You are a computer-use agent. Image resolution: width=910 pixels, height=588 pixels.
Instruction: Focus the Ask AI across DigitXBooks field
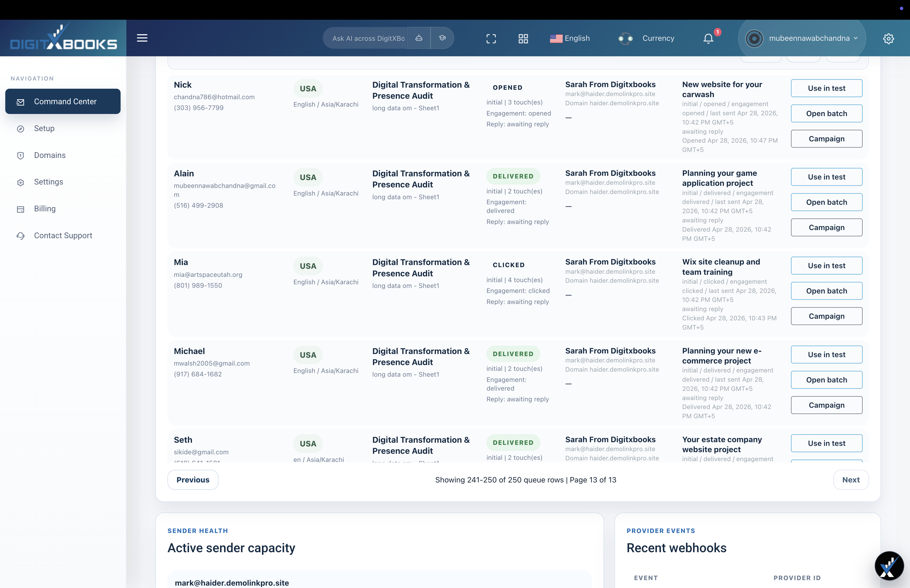coord(368,38)
